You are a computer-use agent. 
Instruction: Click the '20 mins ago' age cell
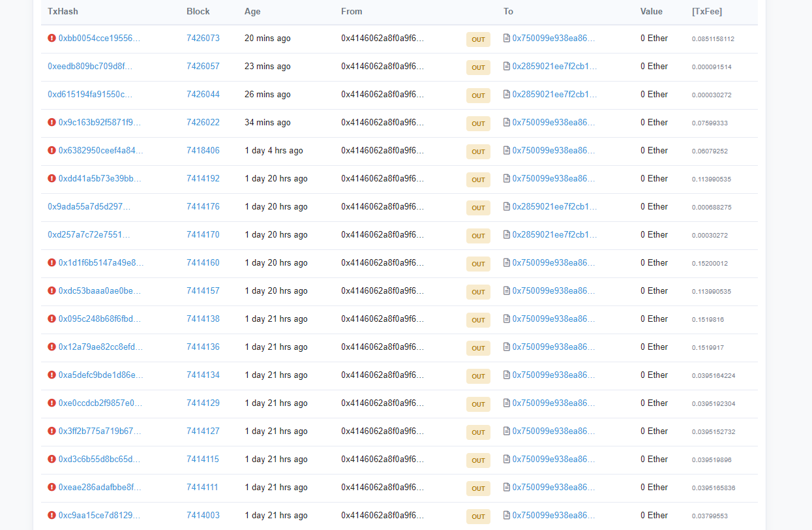pyautogui.click(x=267, y=38)
